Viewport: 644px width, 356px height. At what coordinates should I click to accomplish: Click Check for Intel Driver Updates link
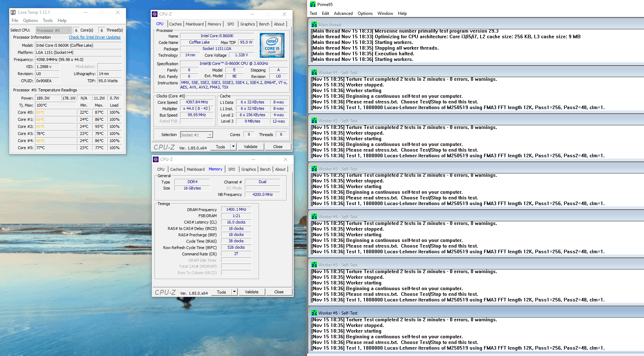pyautogui.click(x=94, y=37)
